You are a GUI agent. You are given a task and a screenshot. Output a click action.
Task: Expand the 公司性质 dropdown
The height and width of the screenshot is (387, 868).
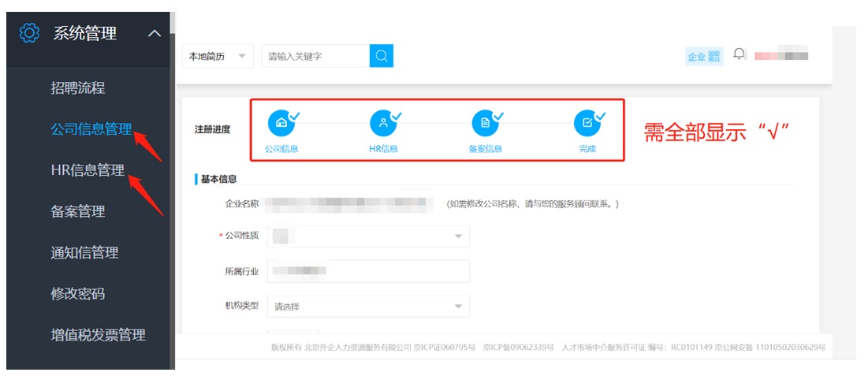click(368, 236)
